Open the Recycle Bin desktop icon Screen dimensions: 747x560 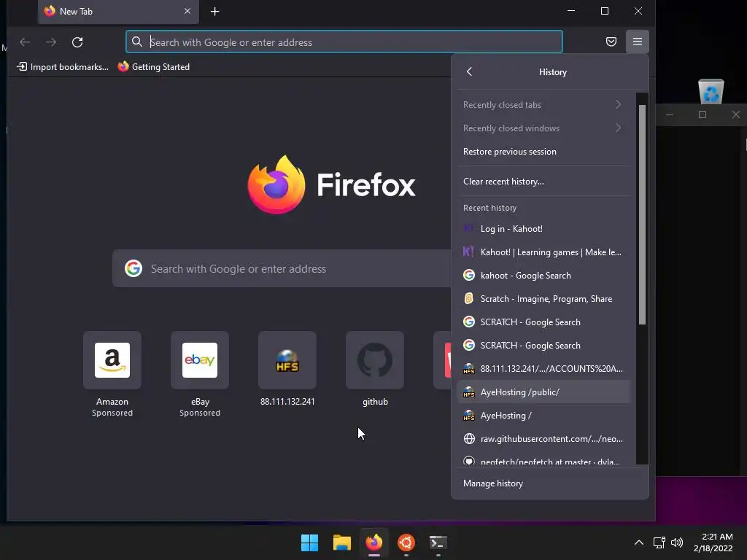(711, 91)
